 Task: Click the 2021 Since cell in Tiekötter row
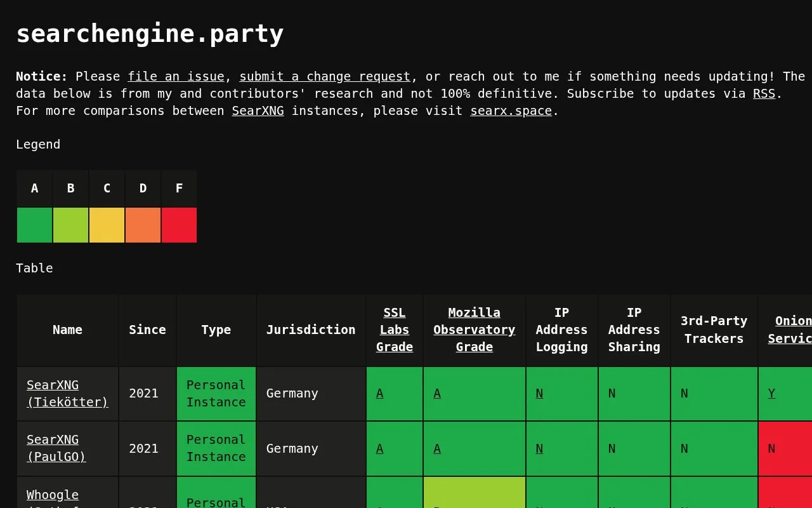click(147, 394)
